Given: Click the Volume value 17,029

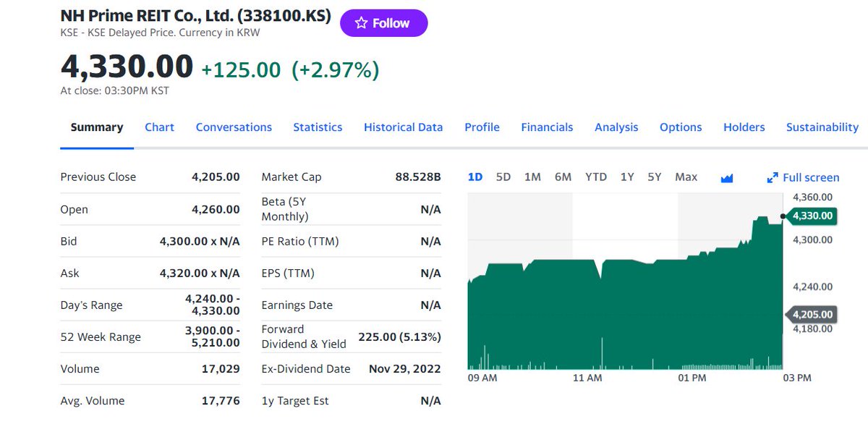Looking at the screenshot, I should point(221,369).
